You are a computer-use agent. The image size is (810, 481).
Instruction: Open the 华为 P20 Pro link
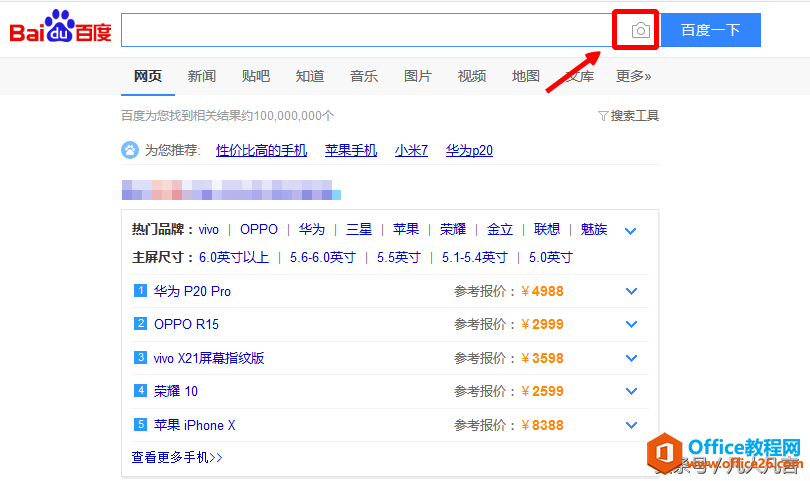click(192, 291)
